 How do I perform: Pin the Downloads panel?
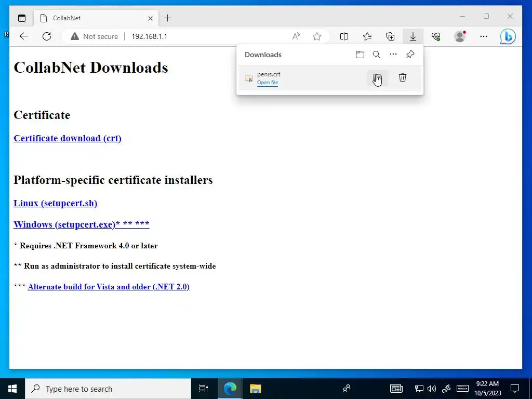[410, 54]
